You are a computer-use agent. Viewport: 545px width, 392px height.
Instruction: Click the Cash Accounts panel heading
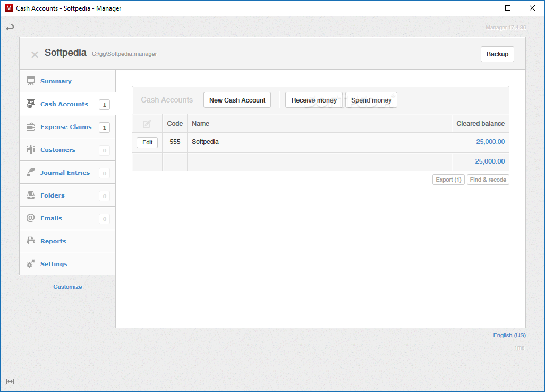(167, 100)
